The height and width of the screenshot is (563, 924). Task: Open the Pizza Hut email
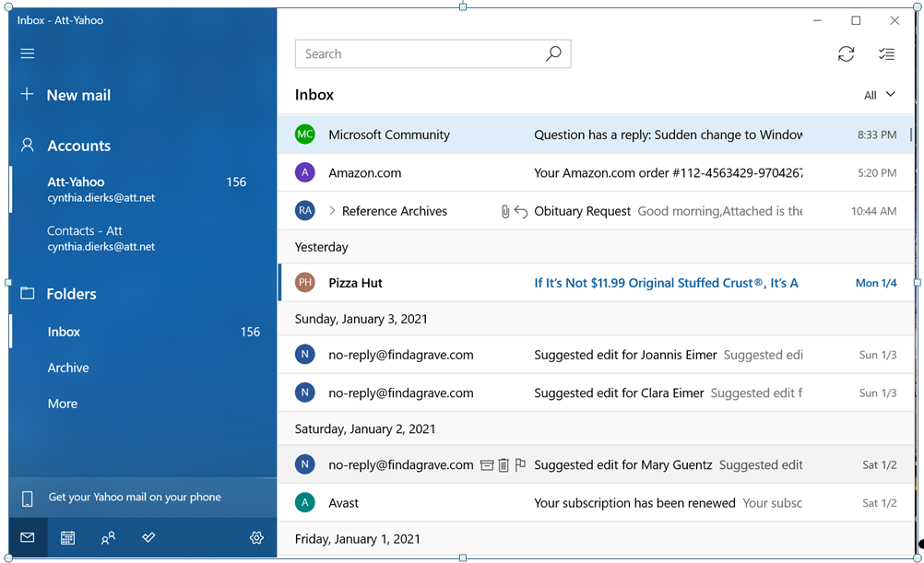(x=595, y=283)
